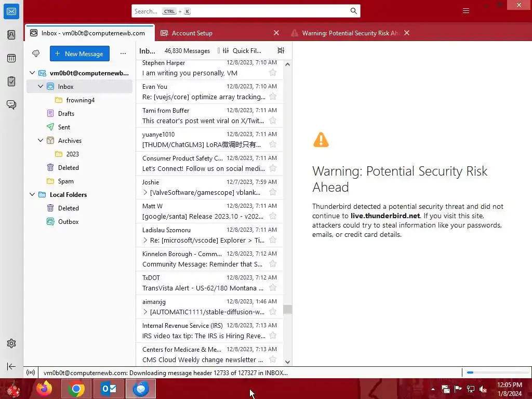Collapse the vm0b0t@computernewb account tree

[32, 73]
